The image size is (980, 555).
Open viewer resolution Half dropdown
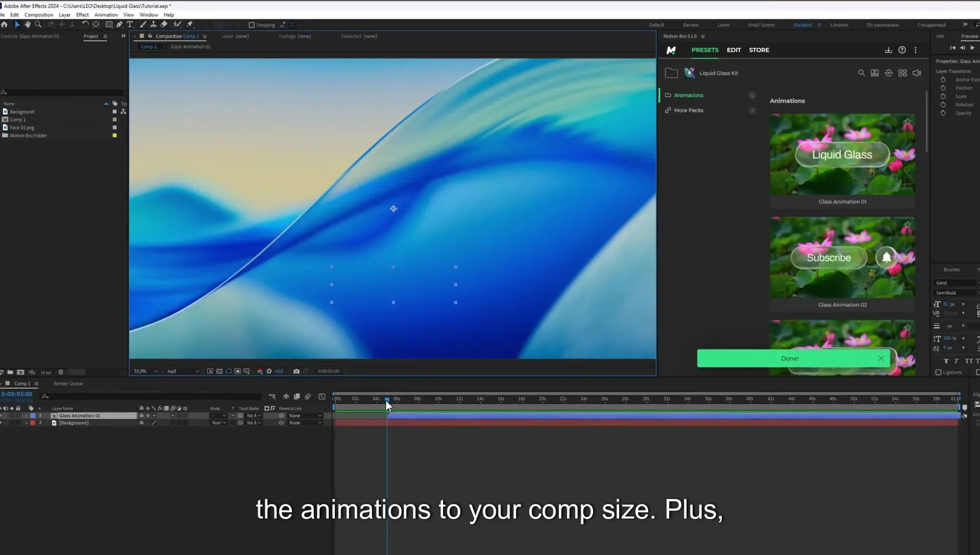183,371
